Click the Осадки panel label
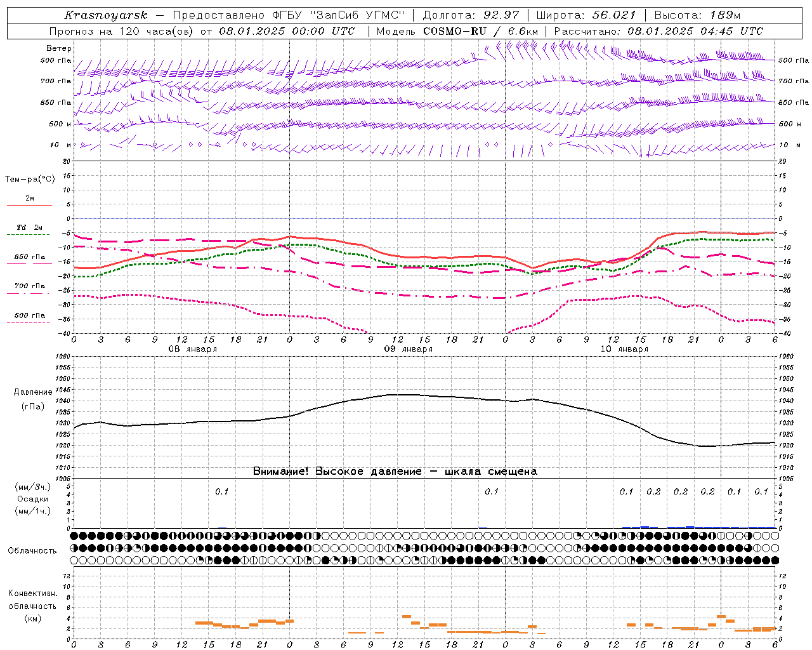812x650 pixels. click(33, 499)
